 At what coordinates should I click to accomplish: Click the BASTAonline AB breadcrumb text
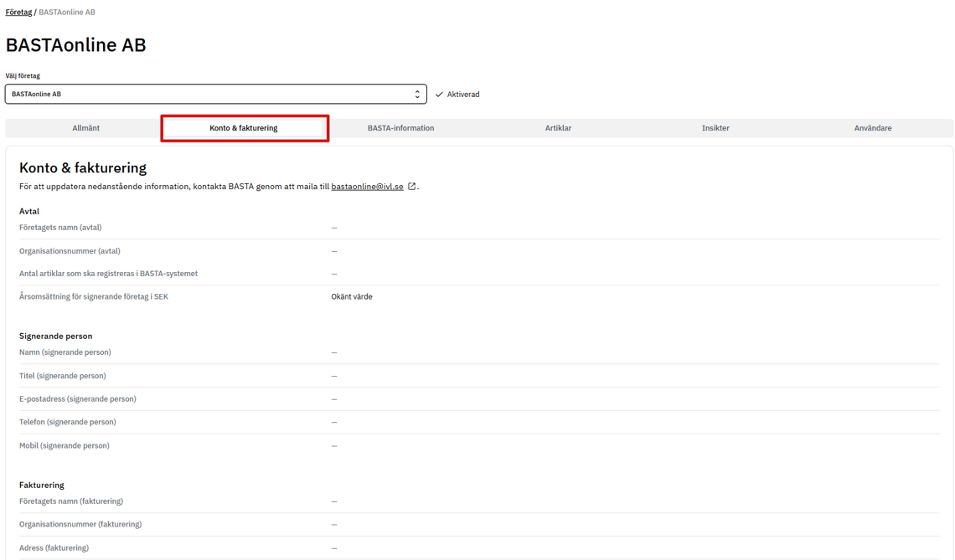coord(67,13)
